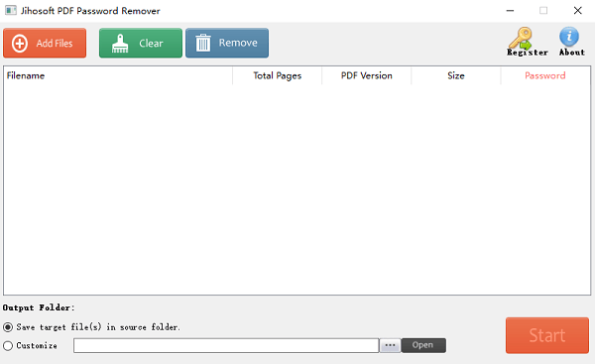Start removing PDF passwords with the Start button
The height and width of the screenshot is (364, 595).
(x=547, y=335)
